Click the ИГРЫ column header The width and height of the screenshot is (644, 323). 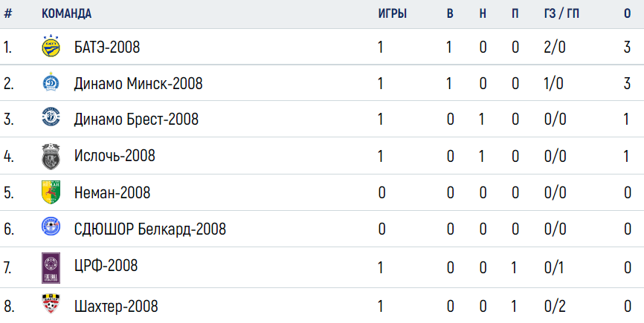click(393, 13)
